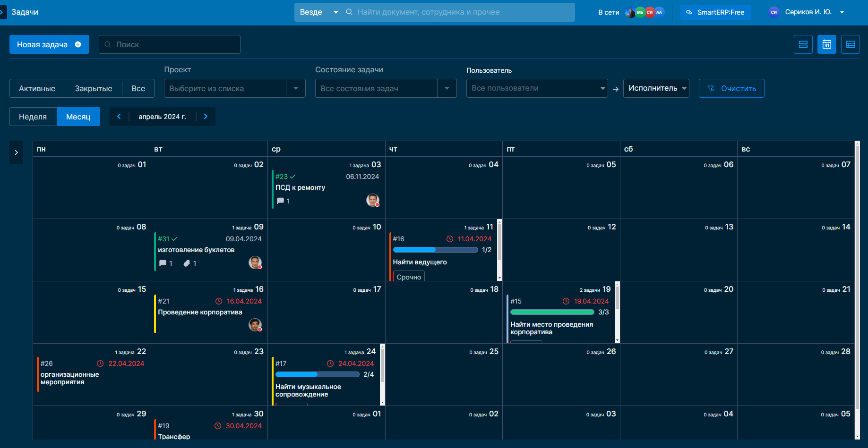Click Очистить to clear filters
This screenshot has width=868, height=448.
point(731,88)
